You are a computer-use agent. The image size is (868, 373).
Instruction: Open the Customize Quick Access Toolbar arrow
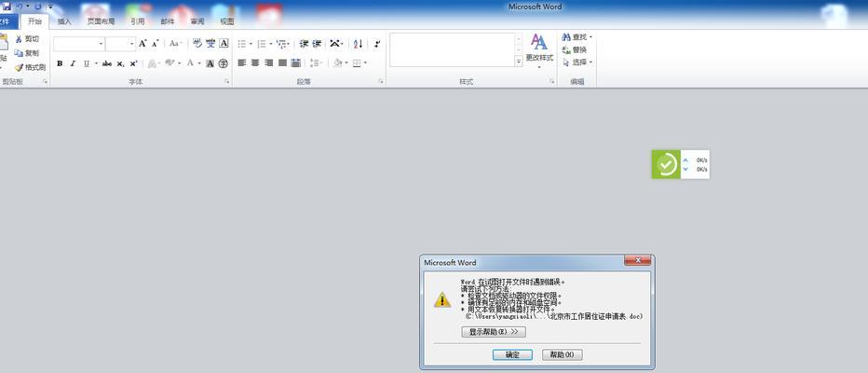[49, 7]
